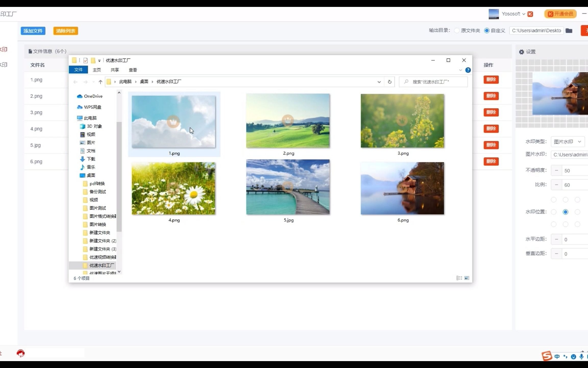Click the Sogou input method icon

pos(547,356)
